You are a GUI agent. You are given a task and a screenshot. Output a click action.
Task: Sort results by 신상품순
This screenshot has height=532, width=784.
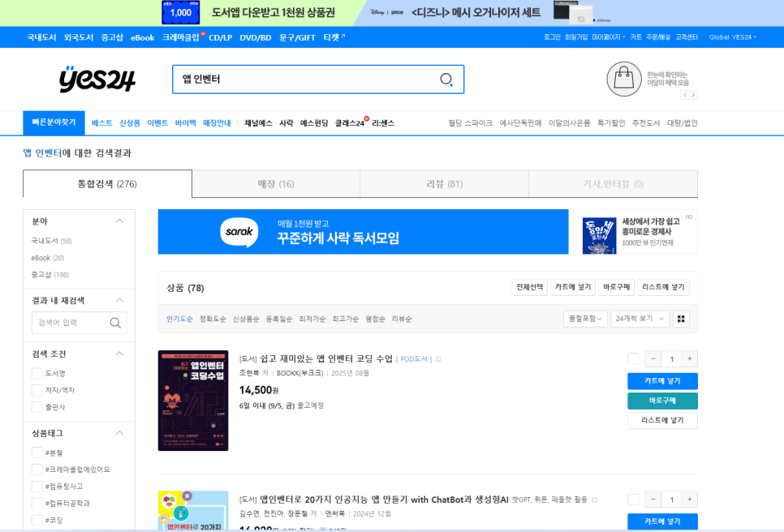tap(245, 320)
